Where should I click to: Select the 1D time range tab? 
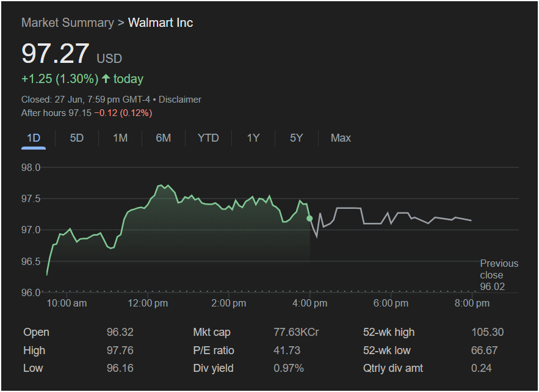(34, 138)
